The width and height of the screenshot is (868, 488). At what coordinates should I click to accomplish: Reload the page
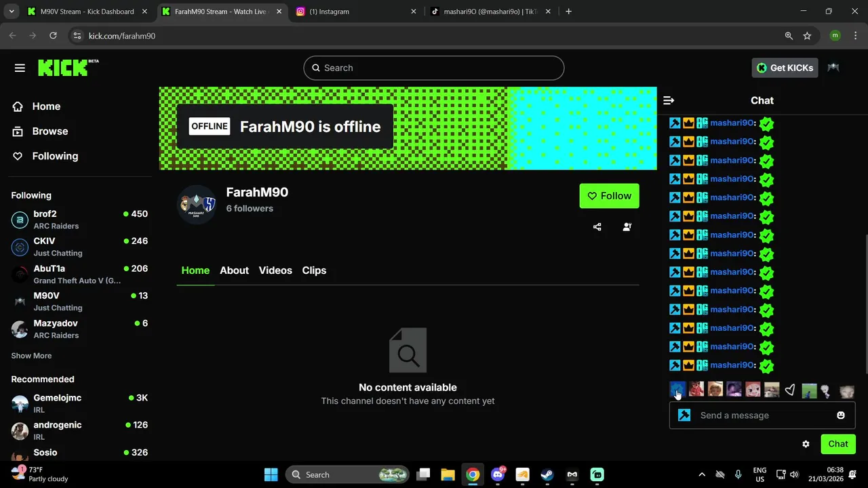point(53,36)
